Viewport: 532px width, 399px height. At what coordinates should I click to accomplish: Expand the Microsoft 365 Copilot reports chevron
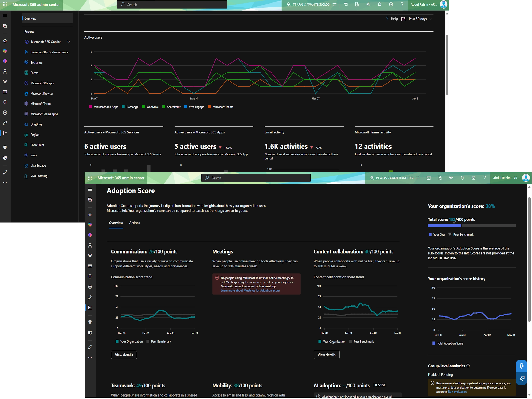coord(69,42)
